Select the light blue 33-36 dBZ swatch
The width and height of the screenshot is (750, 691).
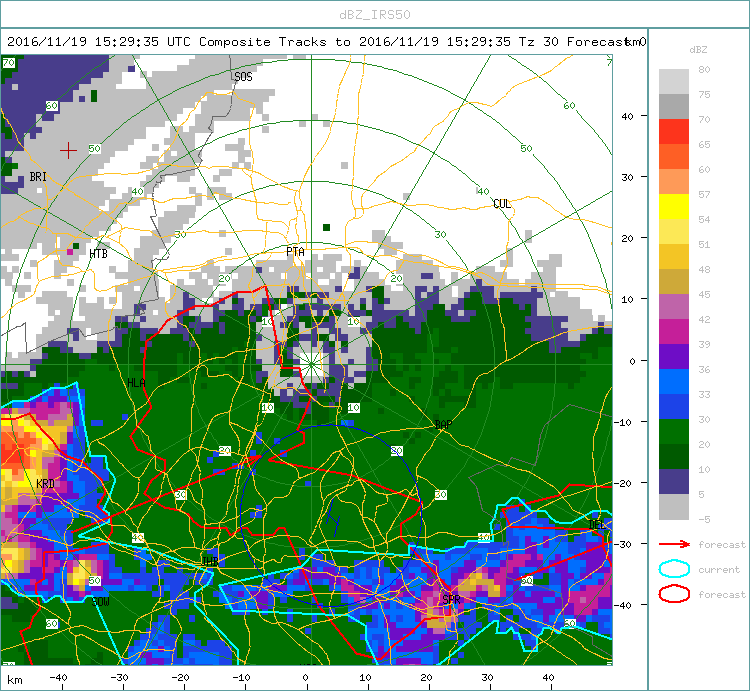click(673, 381)
